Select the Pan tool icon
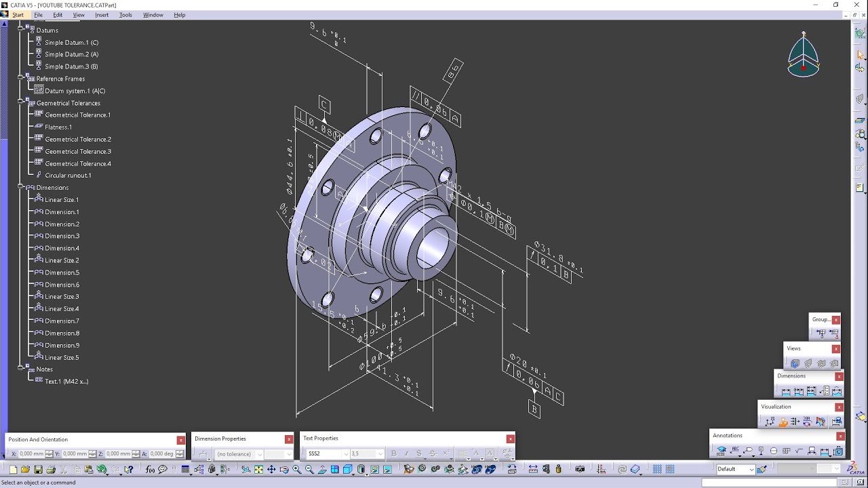Image resolution: width=868 pixels, height=488 pixels. coord(271,469)
